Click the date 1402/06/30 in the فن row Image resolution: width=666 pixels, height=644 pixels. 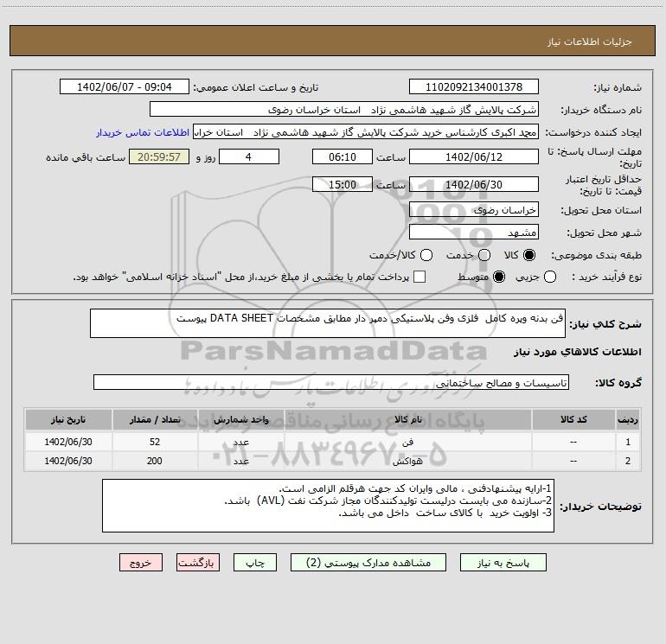[68, 442]
